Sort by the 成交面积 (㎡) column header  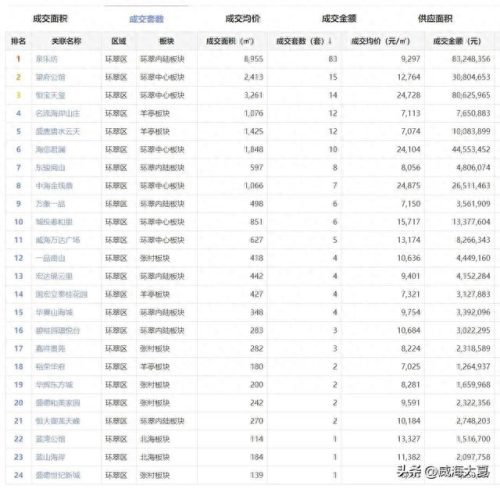(230, 41)
